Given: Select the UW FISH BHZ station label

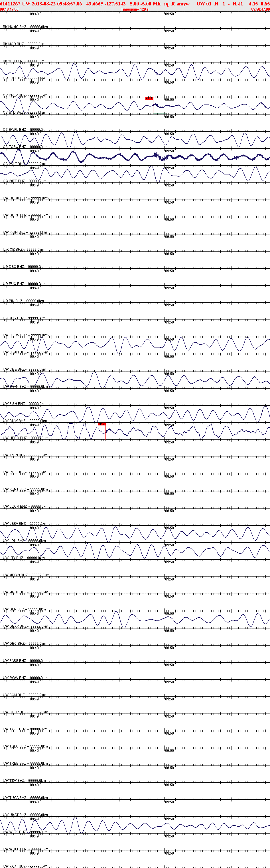Looking at the screenshot, I should point(25,404).
